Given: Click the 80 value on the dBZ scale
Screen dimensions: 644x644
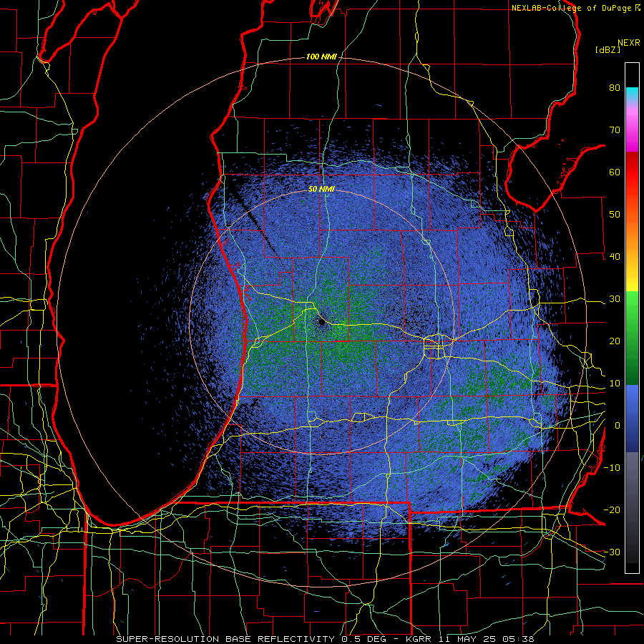Looking at the screenshot, I should (615, 88).
